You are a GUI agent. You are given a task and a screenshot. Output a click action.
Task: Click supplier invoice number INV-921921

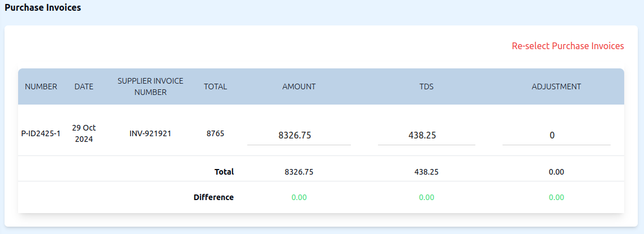151,134
